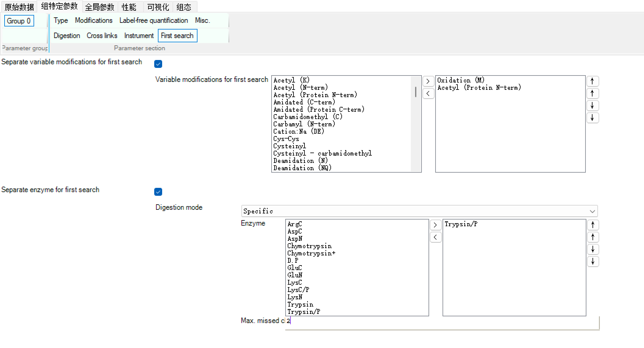Switch to 全局参数 tab
The height and width of the screenshot is (348, 644).
(99, 7)
